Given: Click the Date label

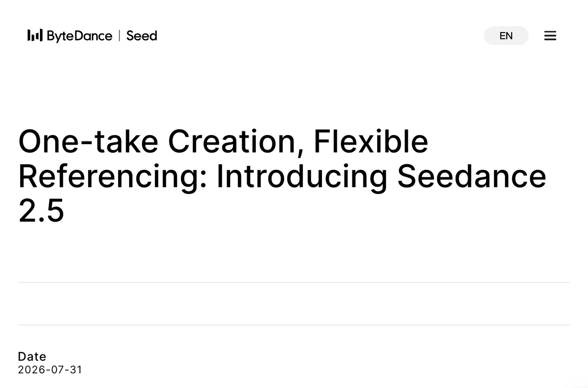Looking at the screenshot, I should pos(32,357).
